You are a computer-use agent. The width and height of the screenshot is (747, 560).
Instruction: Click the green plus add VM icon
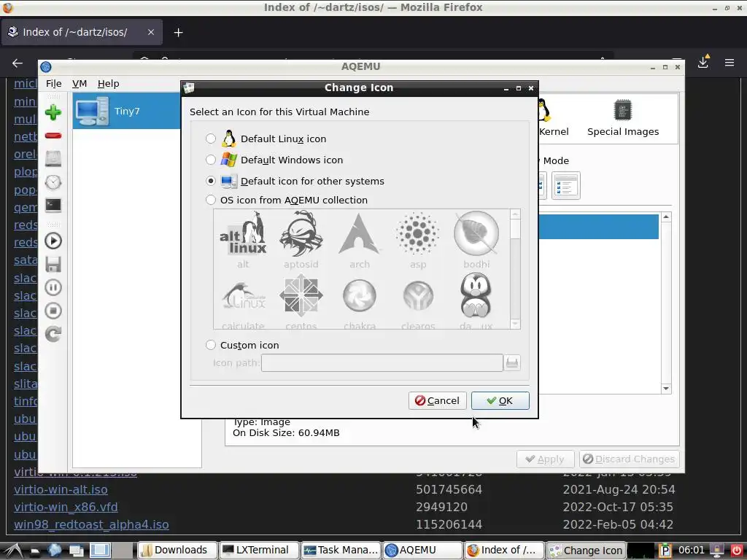point(53,112)
